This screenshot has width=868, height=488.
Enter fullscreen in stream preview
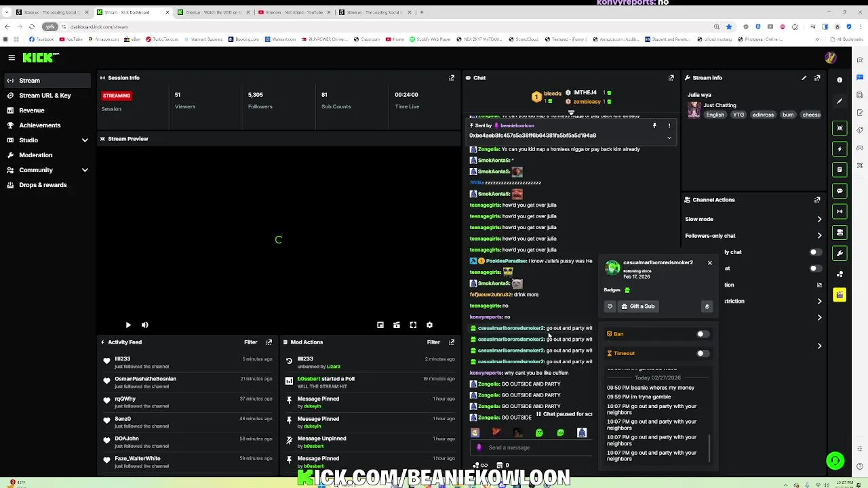coord(413,325)
